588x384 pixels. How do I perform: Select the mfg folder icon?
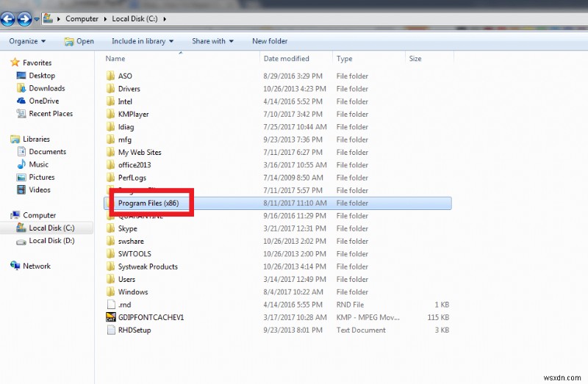click(x=110, y=140)
